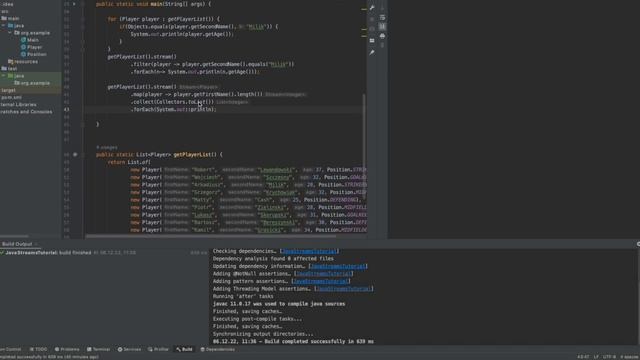640x360 pixels.
Task: Open the Position class file
Action: 37,54
